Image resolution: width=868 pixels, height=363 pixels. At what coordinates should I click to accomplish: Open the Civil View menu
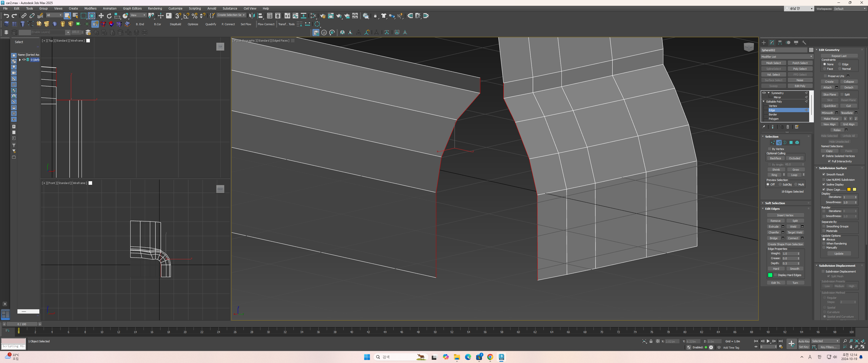click(x=250, y=8)
